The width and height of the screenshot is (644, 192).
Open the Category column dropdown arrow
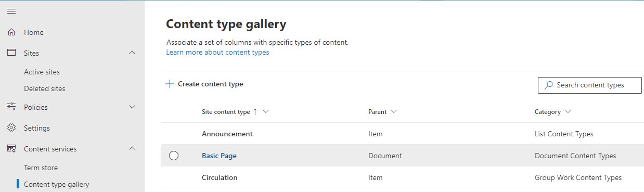click(x=568, y=112)
